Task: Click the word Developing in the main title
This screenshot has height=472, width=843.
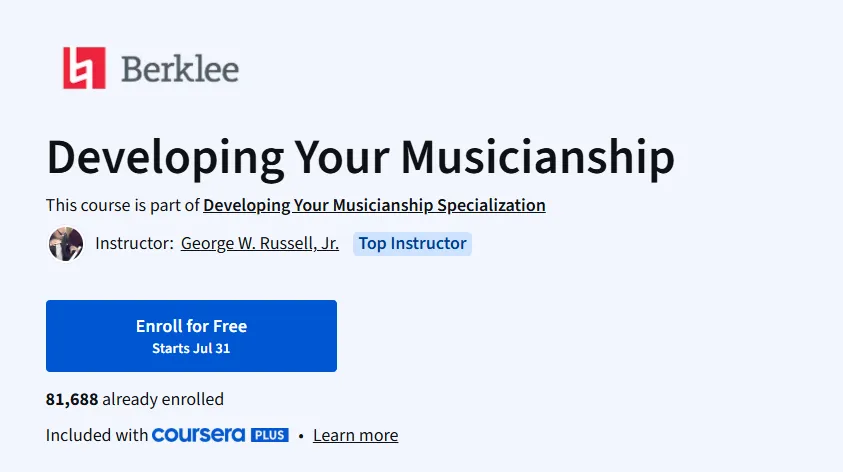Action: coord(166,159)
